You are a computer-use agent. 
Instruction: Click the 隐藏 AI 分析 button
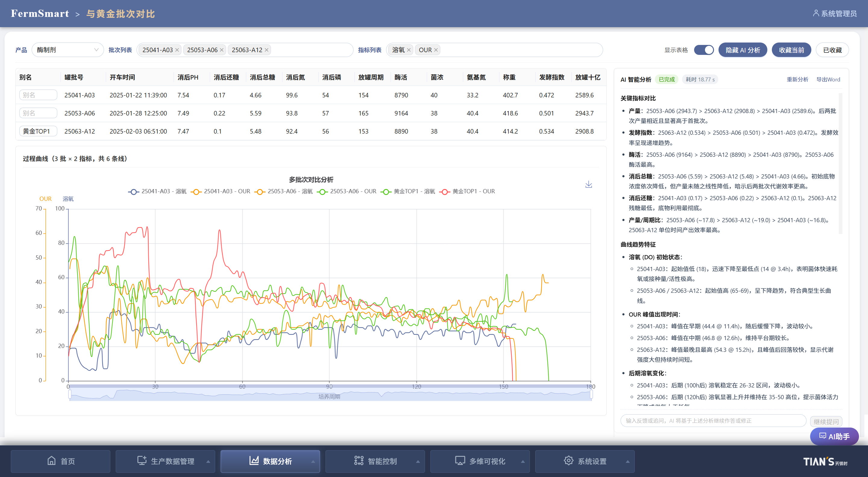click(x=743, y=50)
